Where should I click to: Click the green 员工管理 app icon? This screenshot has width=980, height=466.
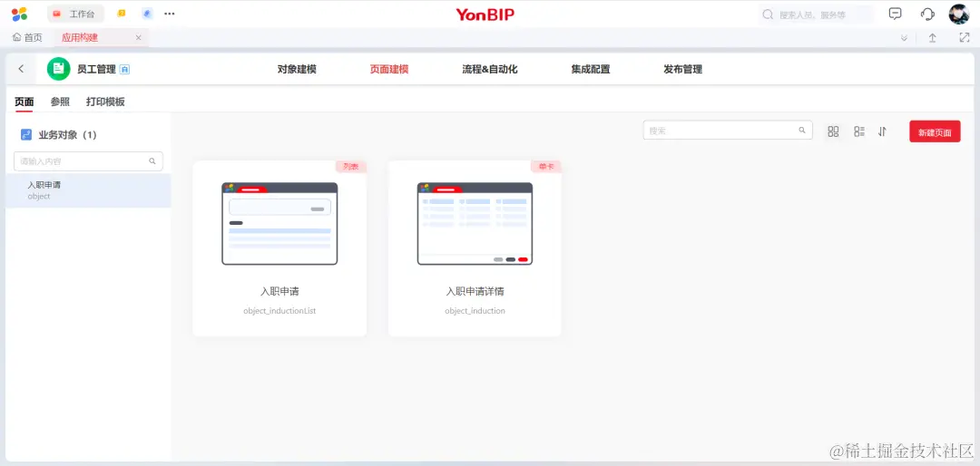click(59, 69)
